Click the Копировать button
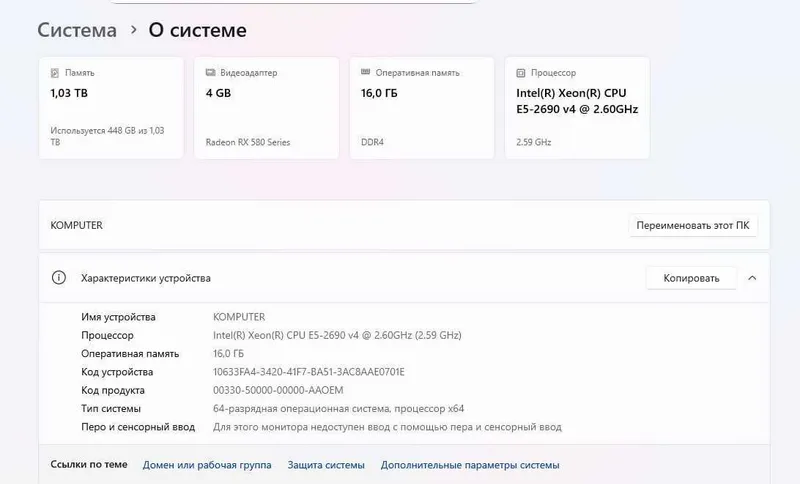This screenshot has width=800, height=484. click(x=691, y=278)
